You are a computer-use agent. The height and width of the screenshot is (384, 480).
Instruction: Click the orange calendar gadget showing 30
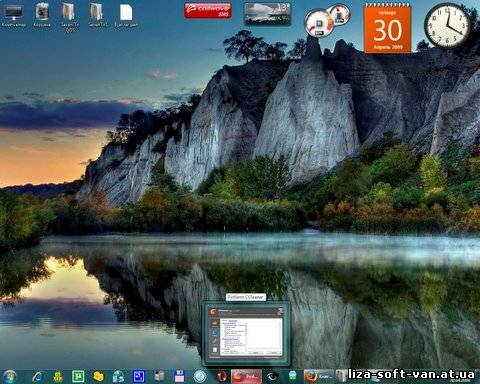[x=388, y=28]
